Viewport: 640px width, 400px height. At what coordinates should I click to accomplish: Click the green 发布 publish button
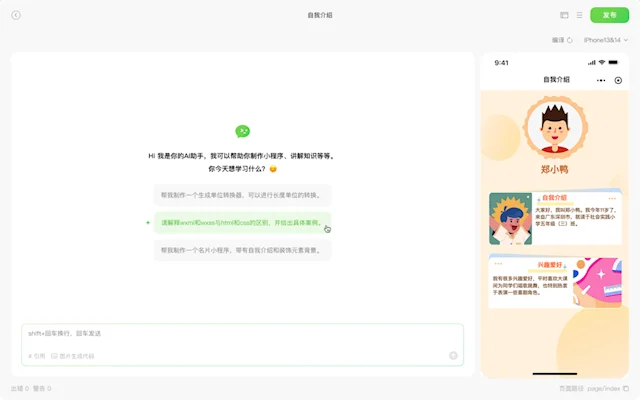click(x=609, y=15)
